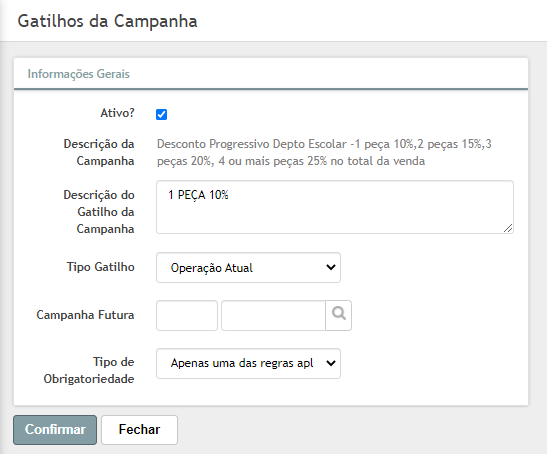Viewport: 547px width, 454px height.
Task: Uncheck the Ativo? checkbox
Action: pos(162,114)
